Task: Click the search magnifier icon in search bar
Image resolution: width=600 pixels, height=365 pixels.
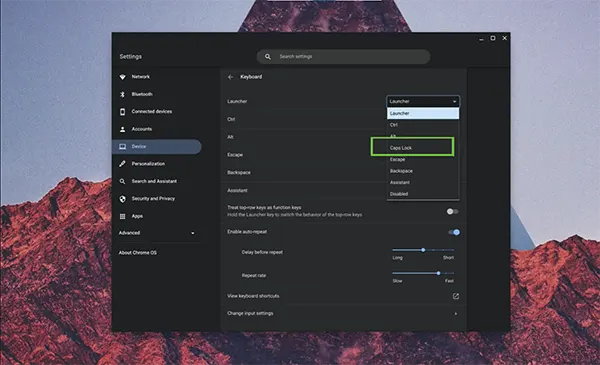Action: click(x=268, y=57)
